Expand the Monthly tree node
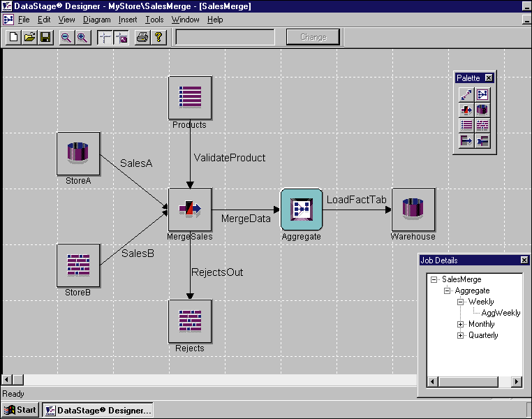This screenshot has width=532, height=419. pos(461,324)
